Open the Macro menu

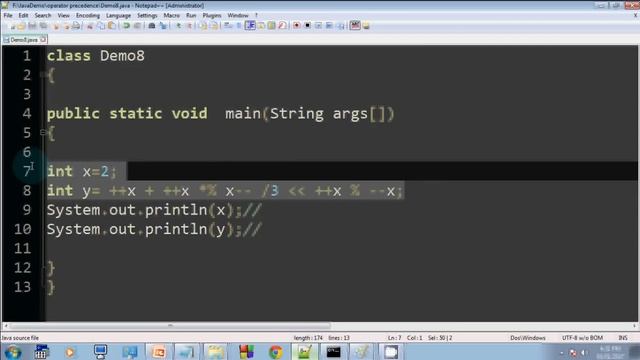[171, 16]
